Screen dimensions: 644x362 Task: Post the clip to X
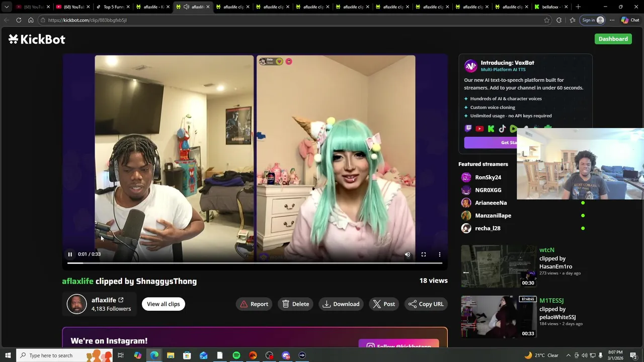point(384,304)
